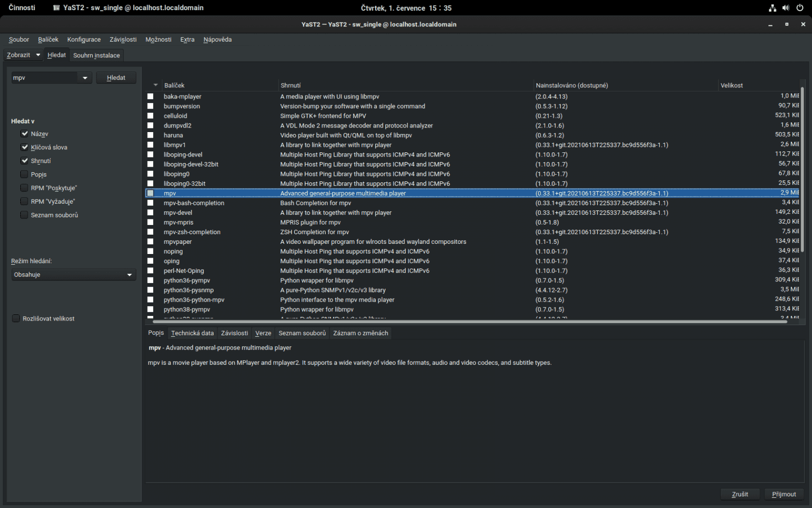
Task: Check the celluloid package checkbox
Action: pos(150,116)
